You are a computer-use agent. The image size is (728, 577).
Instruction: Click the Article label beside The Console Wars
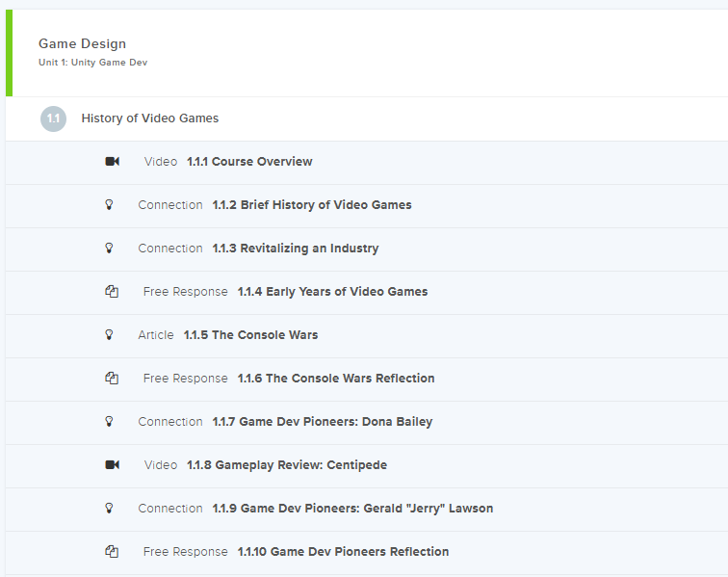pos(156,335)
